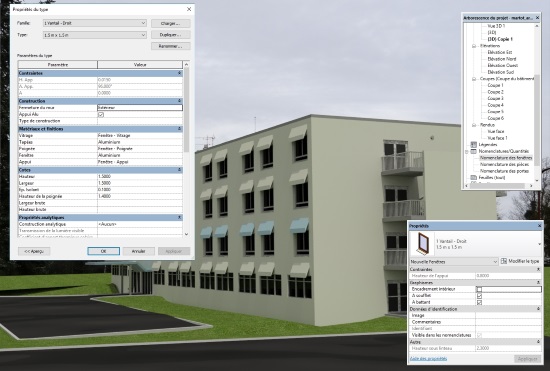
Task: Collapse the Autre section in Propriétés
Action: tap(538, 342)
